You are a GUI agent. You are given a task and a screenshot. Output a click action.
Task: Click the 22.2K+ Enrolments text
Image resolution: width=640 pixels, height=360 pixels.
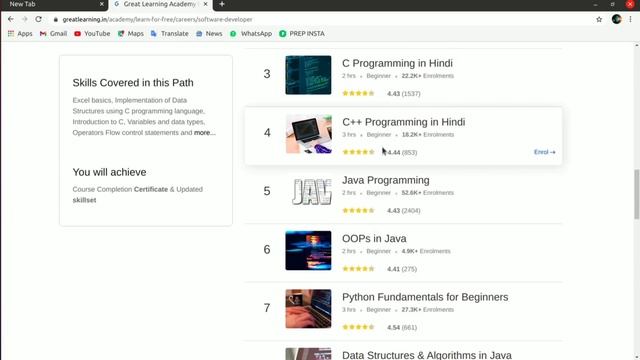(427, 76)
